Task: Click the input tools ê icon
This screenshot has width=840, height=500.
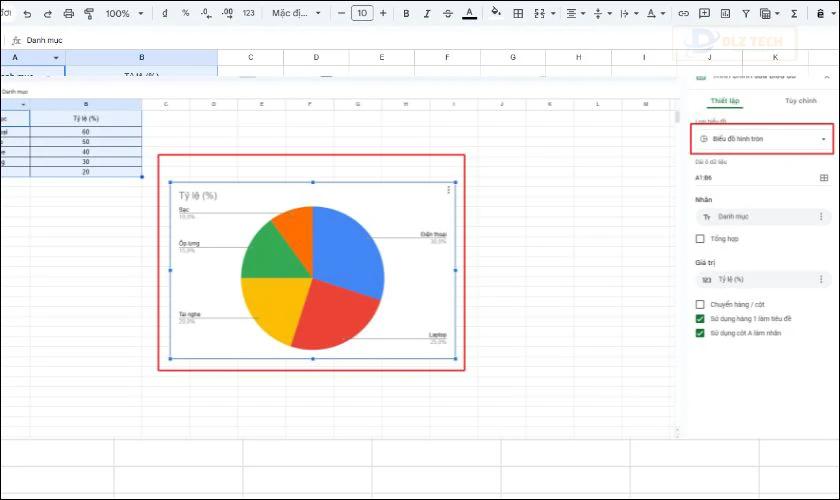Action: (x=820, y=13)
